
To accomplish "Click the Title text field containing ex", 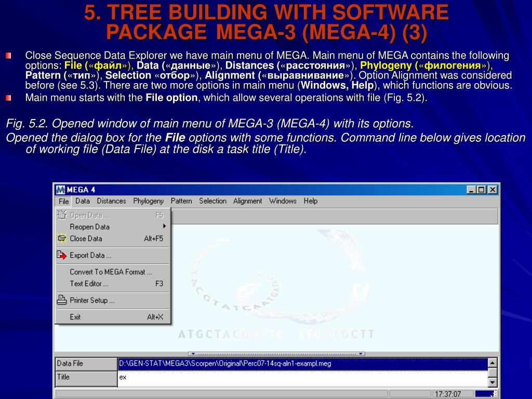I will point(303,378).
